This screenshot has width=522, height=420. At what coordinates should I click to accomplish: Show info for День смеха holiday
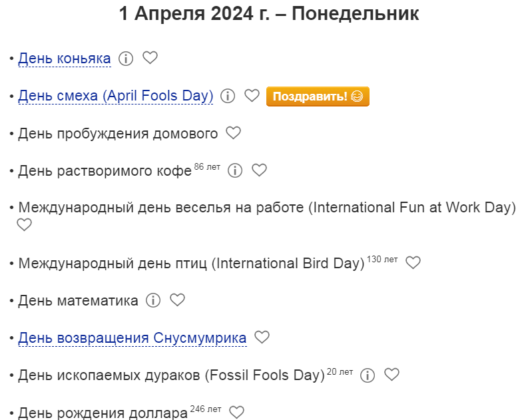[x=228, y=96]
